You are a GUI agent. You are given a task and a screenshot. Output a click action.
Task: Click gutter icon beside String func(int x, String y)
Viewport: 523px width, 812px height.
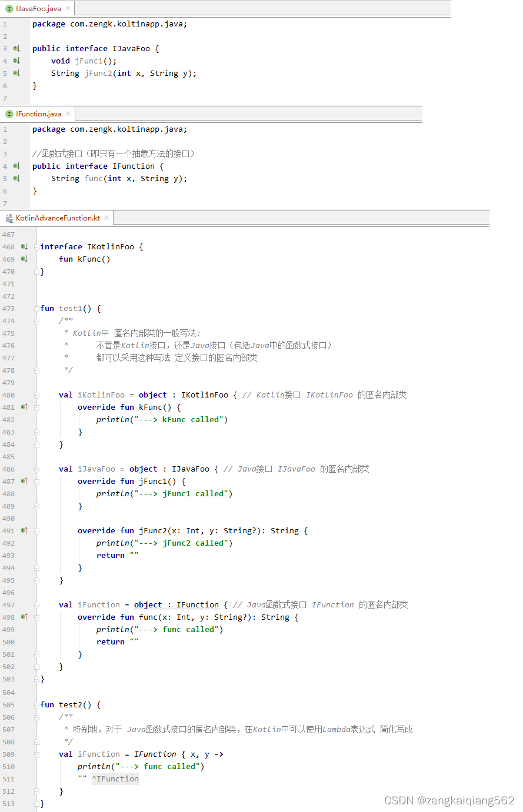tap(16, 178)
